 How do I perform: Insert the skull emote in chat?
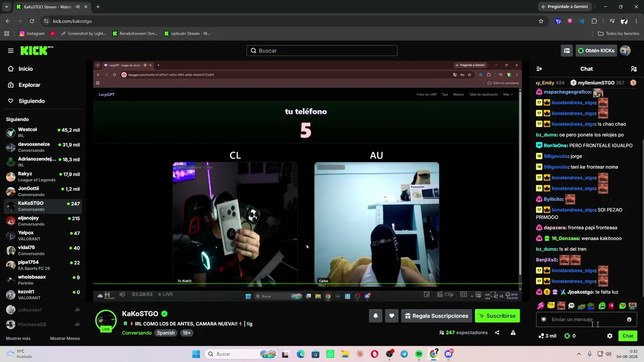tap(571, 306)
